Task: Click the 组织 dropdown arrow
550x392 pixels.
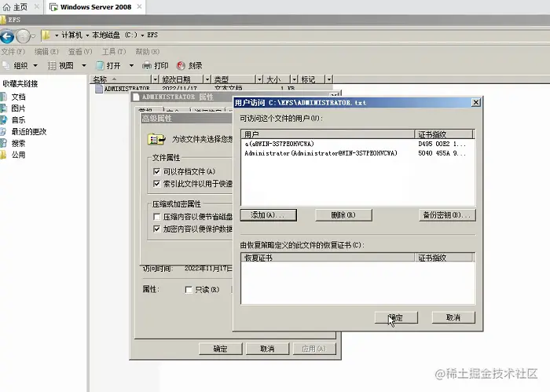Action: [x=35, y=65]
